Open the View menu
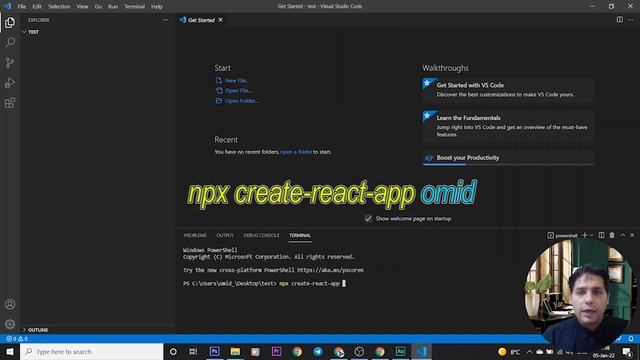Screen dimensions: 640x360 [82, 7]
